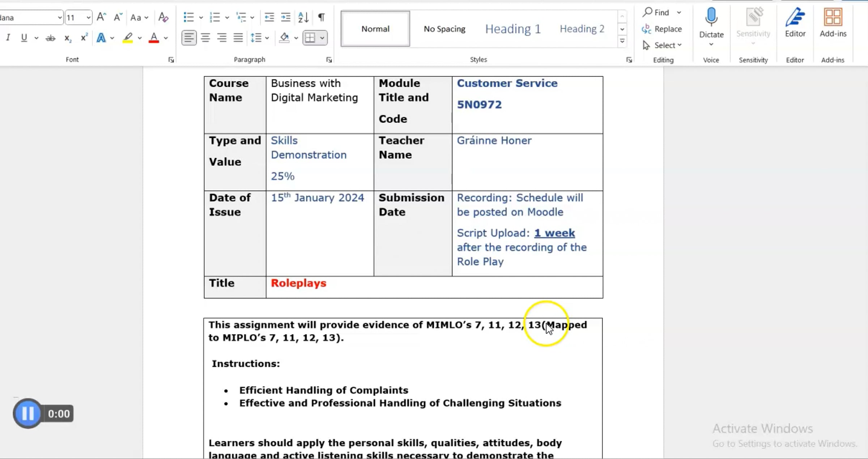Viewport: 868px width, 459px height.
Task: Expand the Line Spacing dropdown arrow
Action: 267,38
